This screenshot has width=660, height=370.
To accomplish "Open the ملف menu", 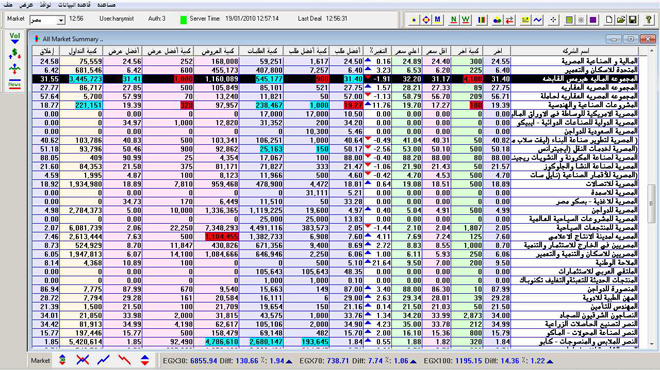I will click(x=8, y=5).
